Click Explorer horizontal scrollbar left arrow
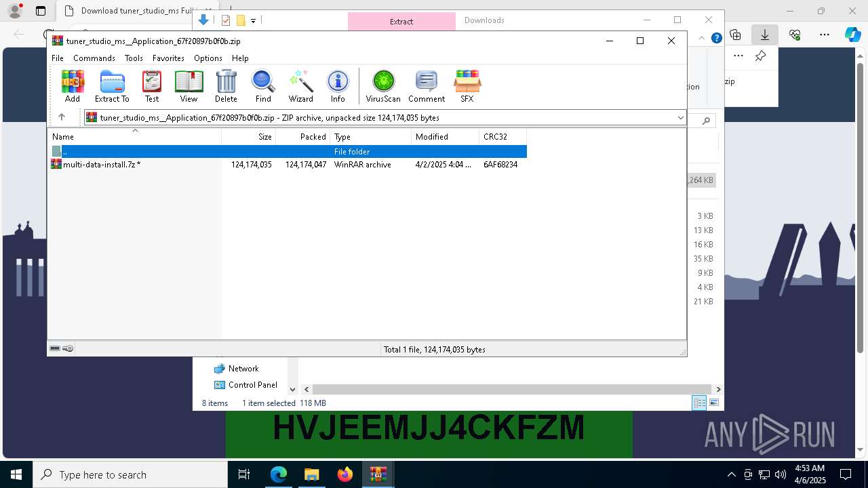Viewport: 868px width, 488px height. pyautogui.click(x=307, y=389)
